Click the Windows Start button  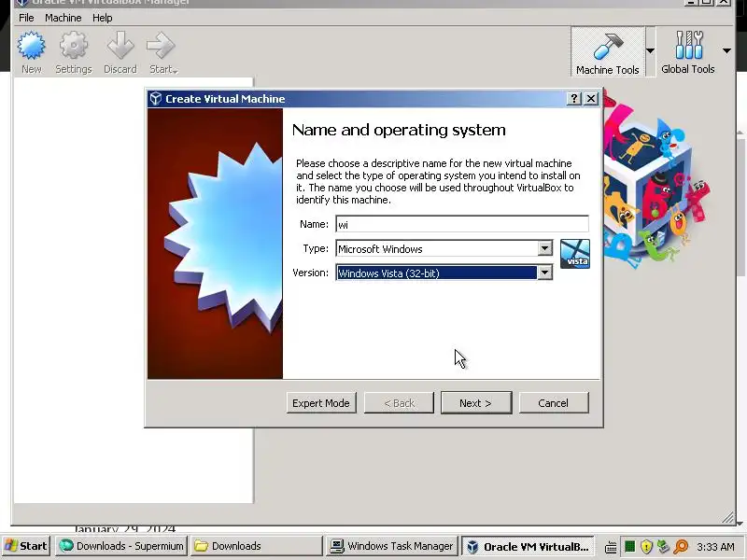click(26, 546)
